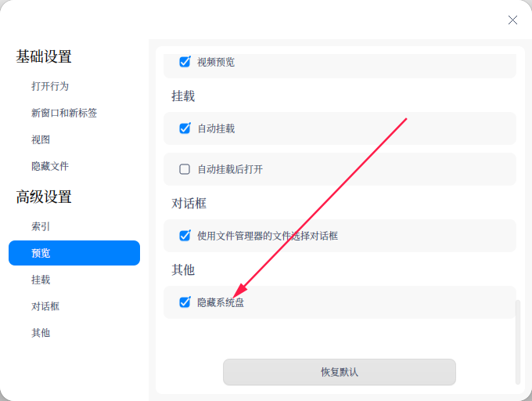Open 新窗口和新标签 settings section
This screenshot has width=532, height=401.
pyautogui.click(x=64, y=113)
